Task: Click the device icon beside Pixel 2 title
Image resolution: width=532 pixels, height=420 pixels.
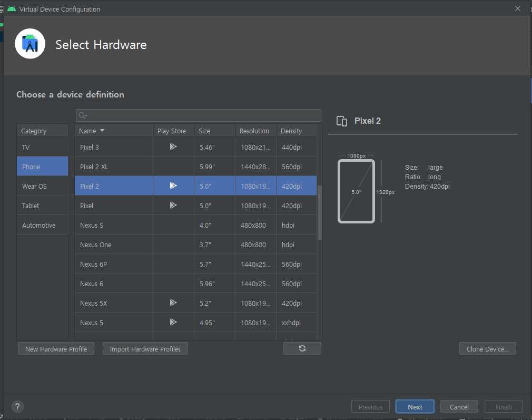Action: [342, 121]
